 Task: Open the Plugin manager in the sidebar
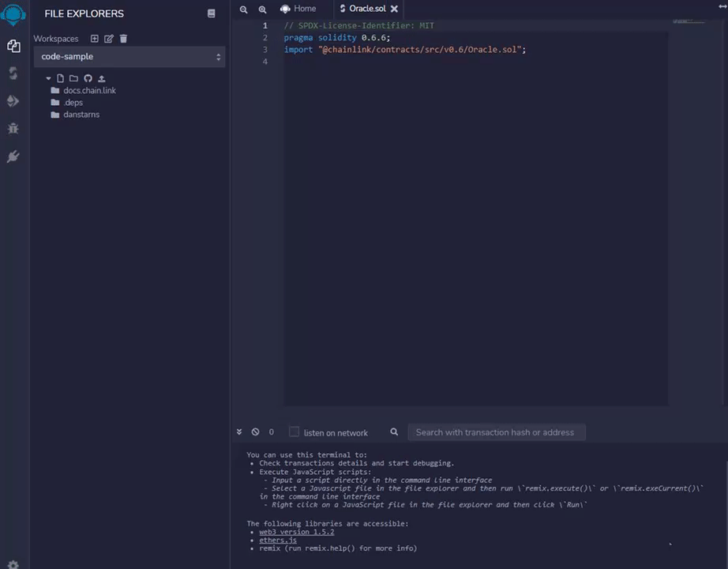pos(13,156)
